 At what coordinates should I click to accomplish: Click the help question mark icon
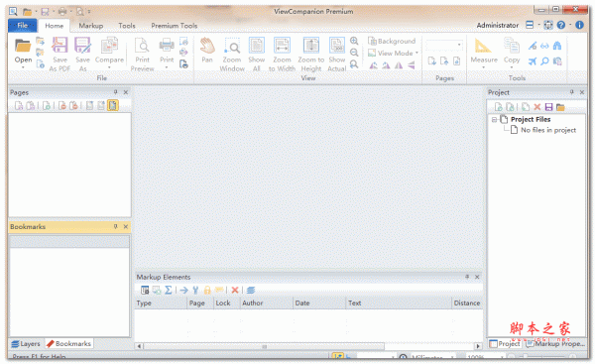(x=561, y=25)
